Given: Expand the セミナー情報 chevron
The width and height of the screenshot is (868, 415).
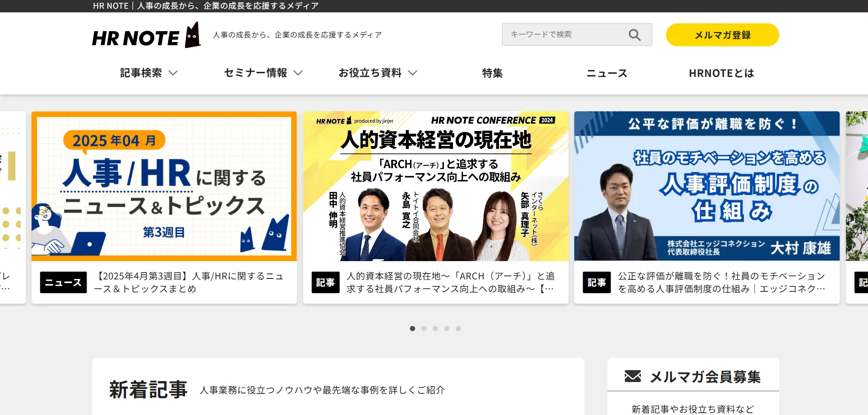Looking at the screenshot, I should click(x=298, y=73).
